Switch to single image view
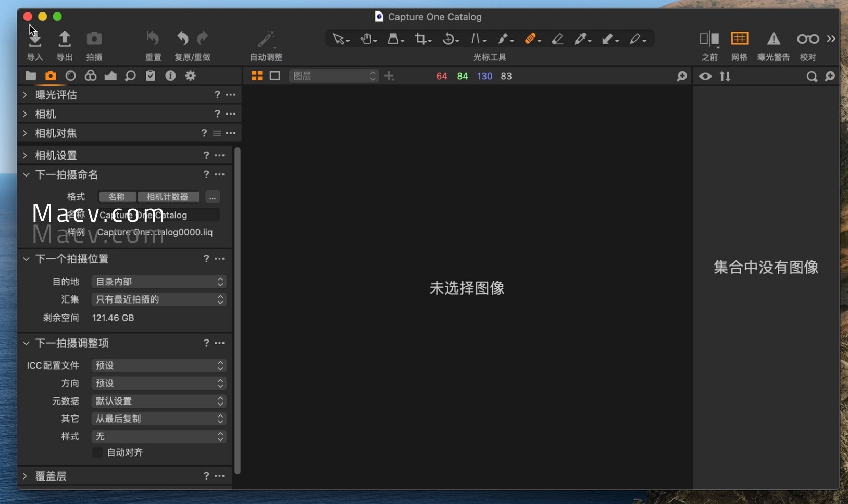 [275, 76]
